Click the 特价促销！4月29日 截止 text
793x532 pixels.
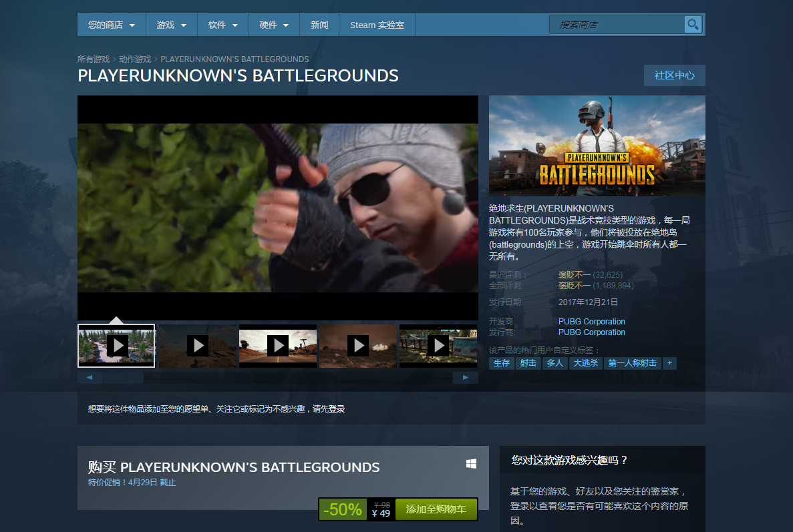pos(132,483)
